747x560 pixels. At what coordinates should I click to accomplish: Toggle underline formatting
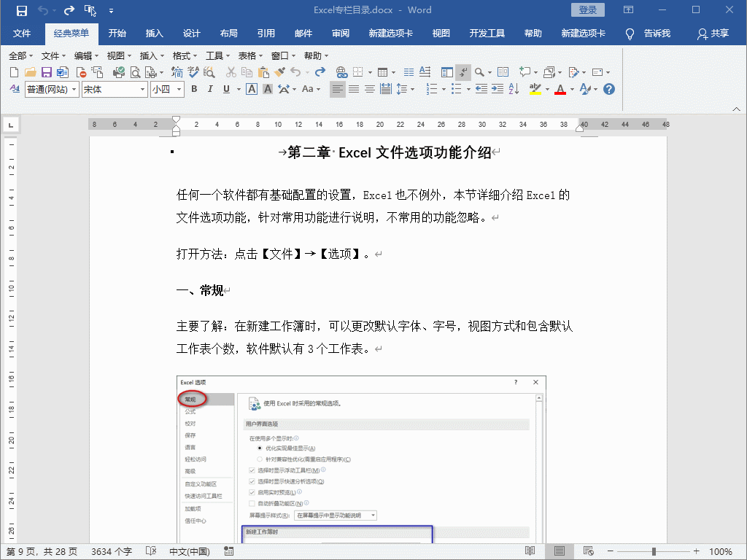tap(226, 89)
